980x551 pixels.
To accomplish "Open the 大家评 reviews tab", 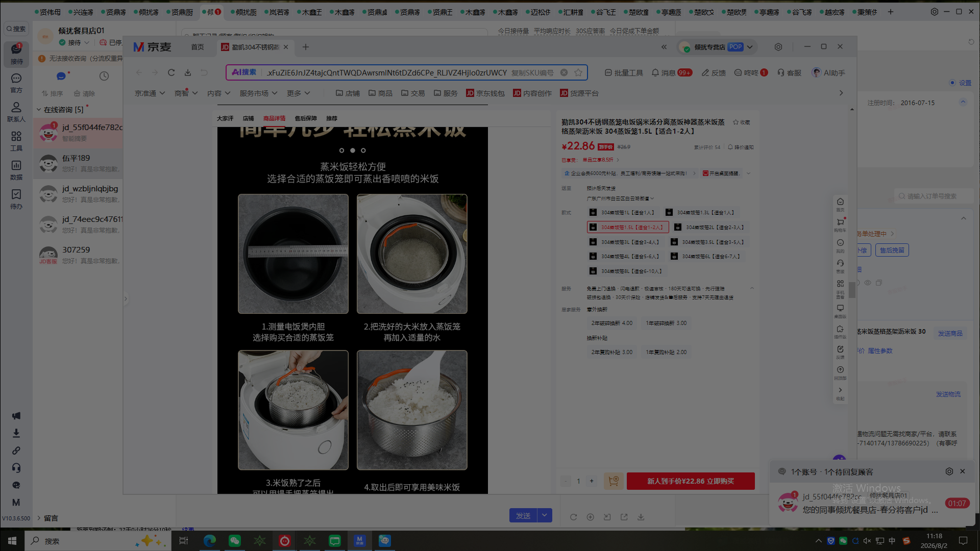I will (225, 118).
